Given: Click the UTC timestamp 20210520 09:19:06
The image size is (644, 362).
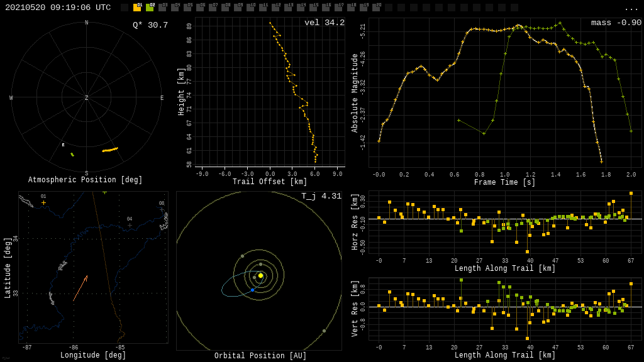Looking at the screenshot, I should [58, 8].
